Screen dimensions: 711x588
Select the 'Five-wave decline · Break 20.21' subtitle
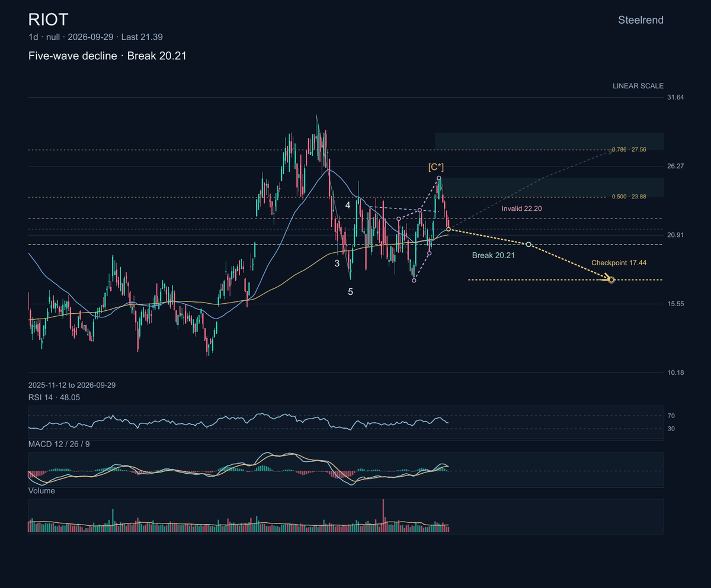coord(108,56)
